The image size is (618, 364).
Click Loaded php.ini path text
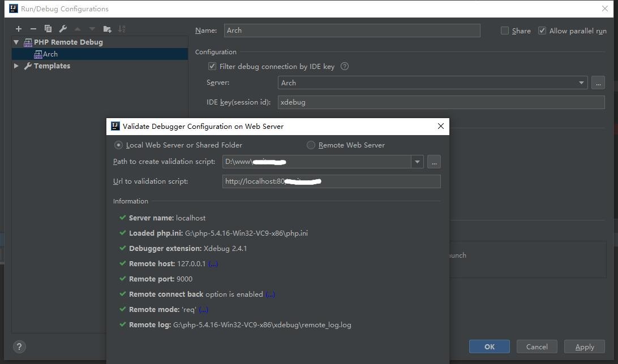pyautogui.click(x=246, y=233)
